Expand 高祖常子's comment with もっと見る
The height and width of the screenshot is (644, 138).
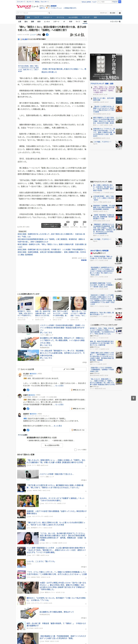tap(58, 426)
